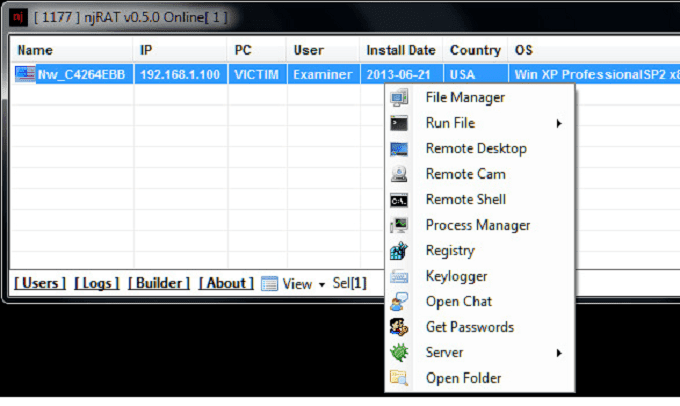This screenshot has width=680, height=406.
Task: Click the View list icon in bottom bar
Action: coord(269,284)
